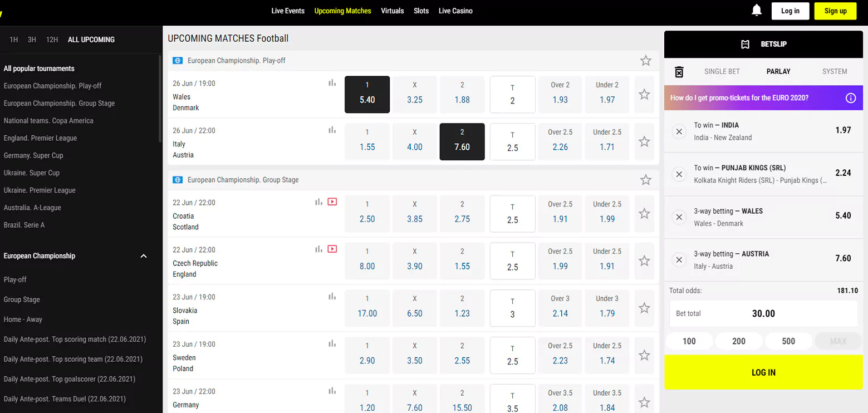Screen dimensions: 868x413
Task: Favorite the Italy vs Austria match star
Action: (644, 142)
